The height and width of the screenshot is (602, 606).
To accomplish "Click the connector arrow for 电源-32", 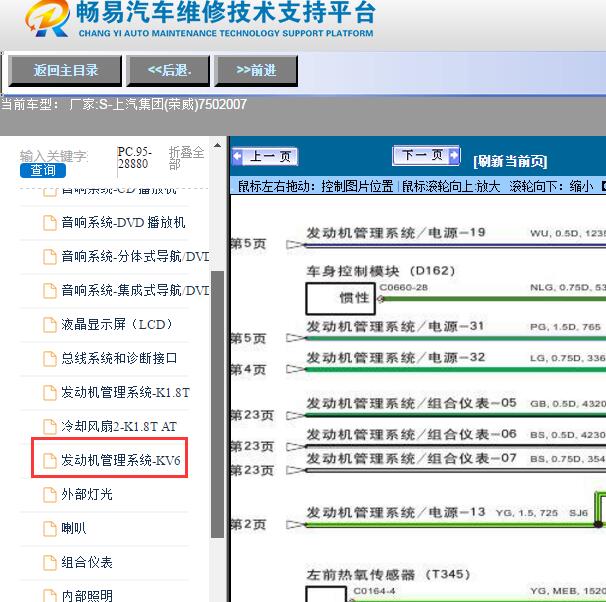I will pos(295,369).
